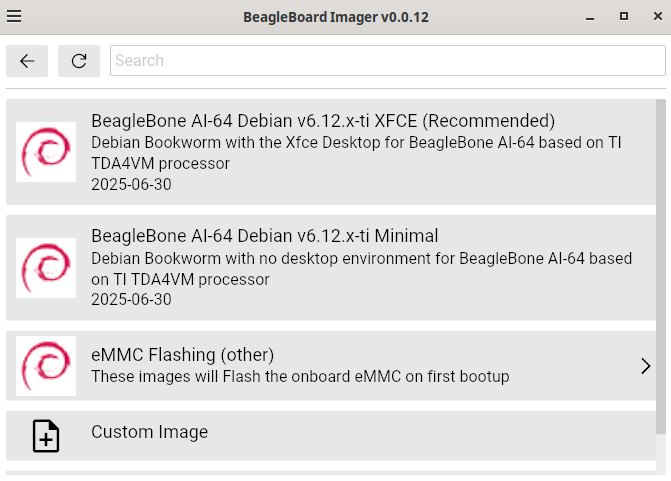The height and width of the screenshot is (481, 671).
Task: Click the Search input field
Action: [386, 60]
